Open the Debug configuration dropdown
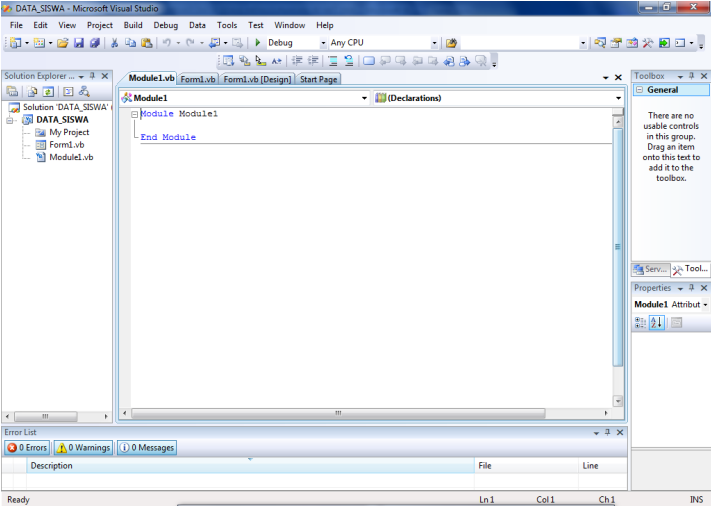The height and width of the screenshot is (506, 711). click(x=323, y=43)
